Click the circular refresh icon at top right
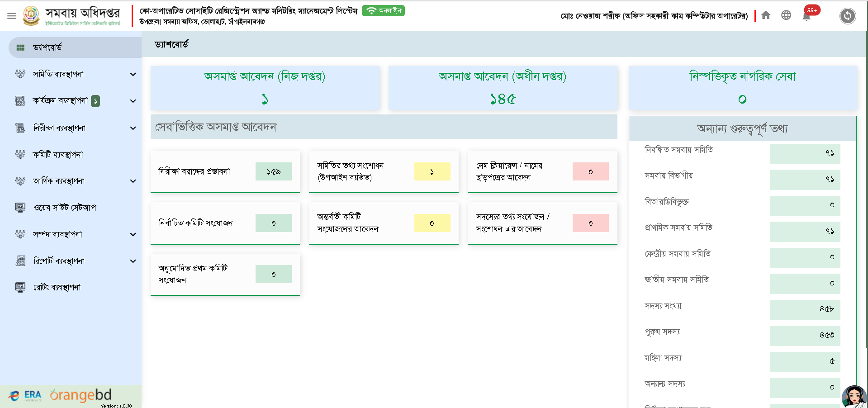 click(x=847, y=16)
